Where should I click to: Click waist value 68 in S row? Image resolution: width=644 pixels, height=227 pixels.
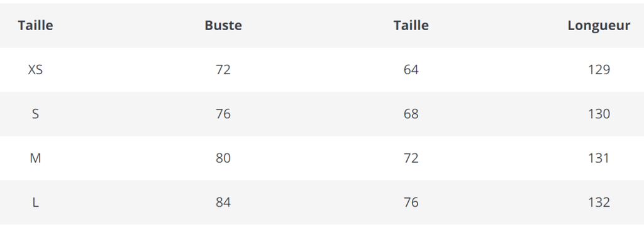click(x=411, y=114)
